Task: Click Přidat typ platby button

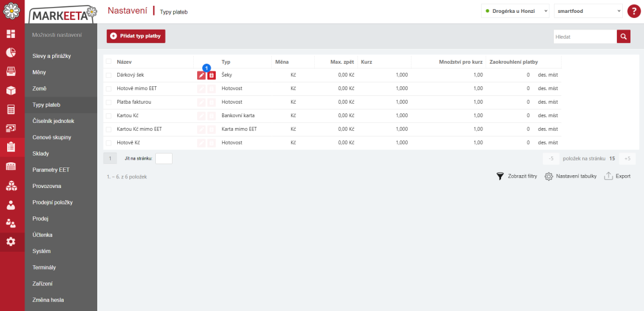Action: 136,36
